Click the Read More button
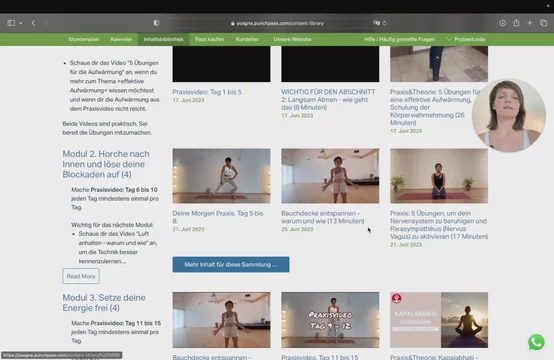This screenshot has width=554, height=360. pos(81,276)
